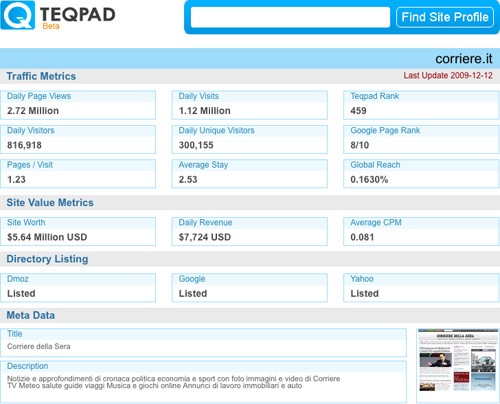500x404 pixels.
Task: Click the Yahoo Listed status
Action: [x=365, y=293]
